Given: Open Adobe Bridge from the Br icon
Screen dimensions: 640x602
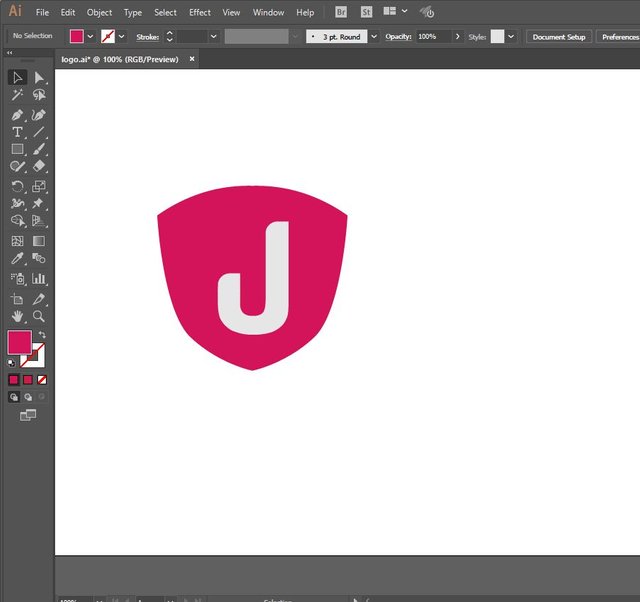Looking at the screenshot, I should [341, 12].
